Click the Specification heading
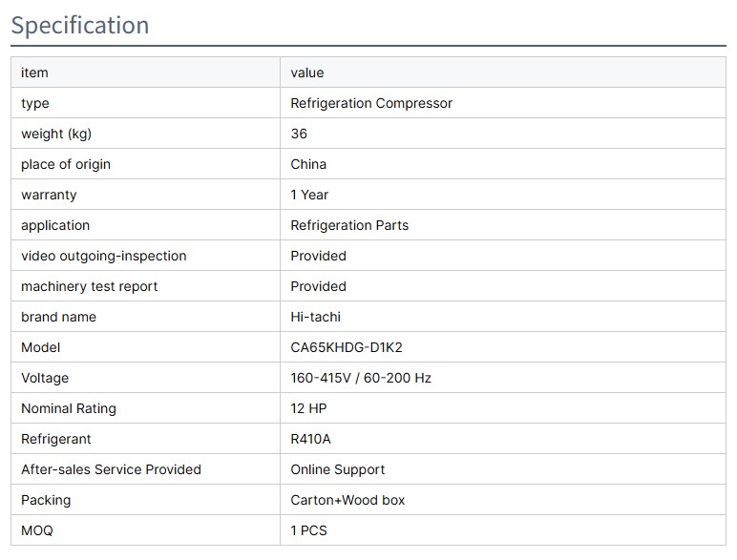This screenshot has height=560, width=737. [80, 25]
